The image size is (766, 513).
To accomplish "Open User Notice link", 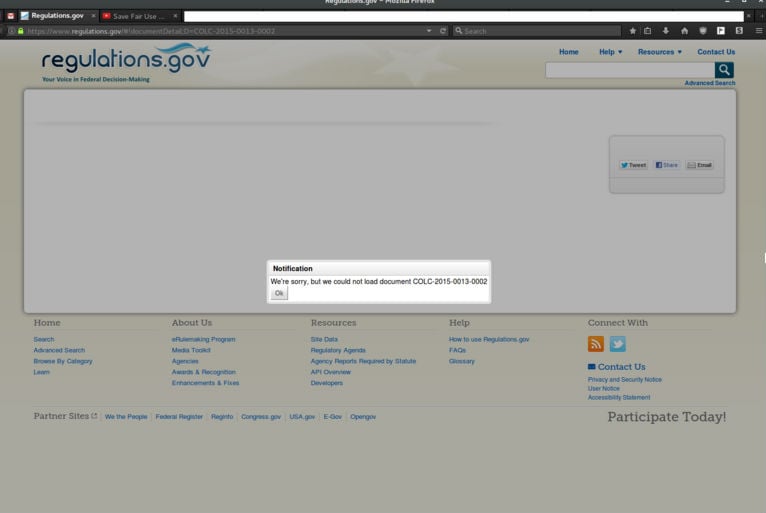I will click(x=604, y=388).
